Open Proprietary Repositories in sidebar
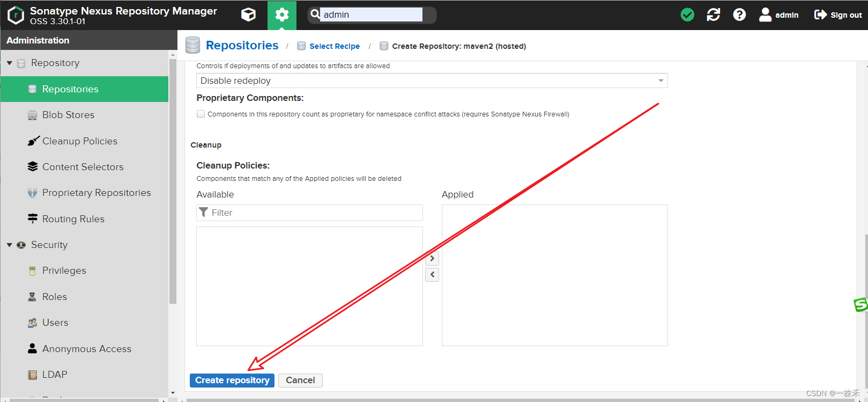868x402 pixels. pos(85,193)
